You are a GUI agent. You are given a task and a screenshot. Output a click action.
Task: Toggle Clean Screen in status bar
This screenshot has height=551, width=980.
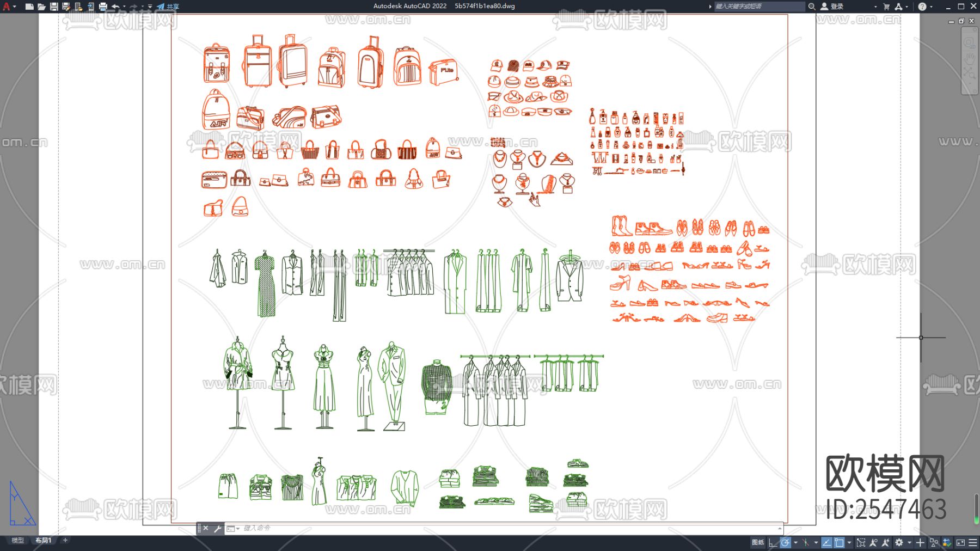[960, 542]
